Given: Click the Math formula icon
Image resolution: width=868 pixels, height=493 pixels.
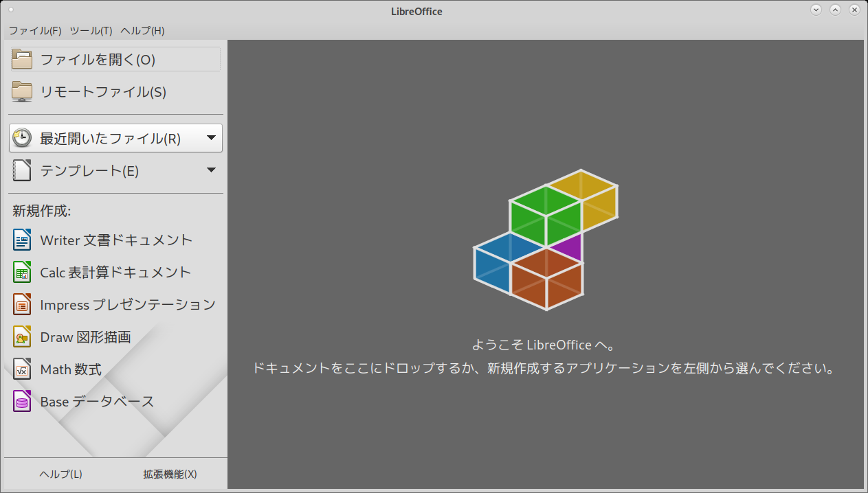Looking at the screenshot, I should pyautogui.click(x=22, y=369).
